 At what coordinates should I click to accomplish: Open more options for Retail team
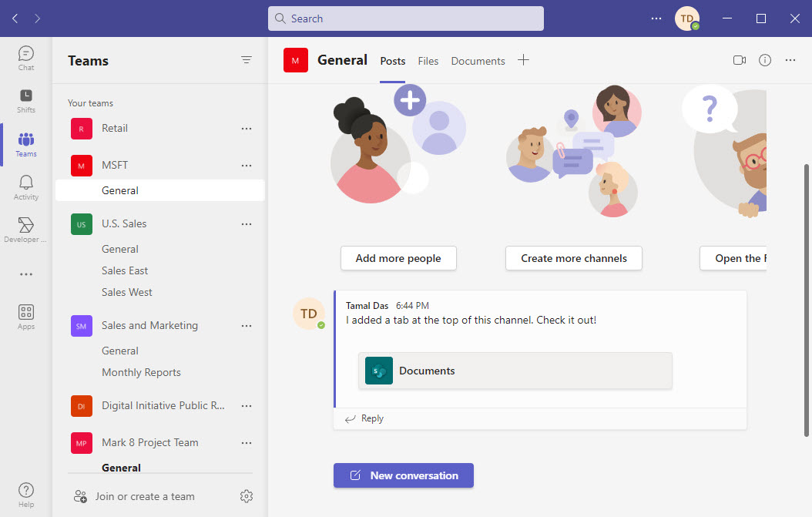point(247,129)
